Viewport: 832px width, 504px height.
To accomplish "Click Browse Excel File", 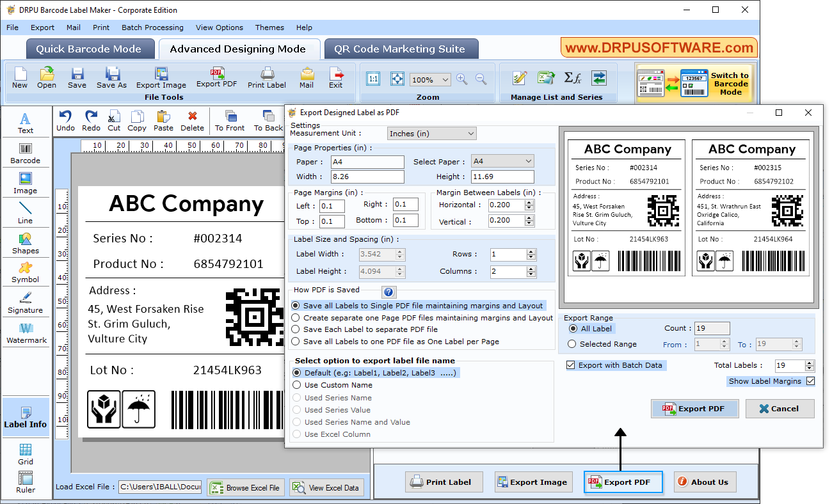I will [246, 487].
